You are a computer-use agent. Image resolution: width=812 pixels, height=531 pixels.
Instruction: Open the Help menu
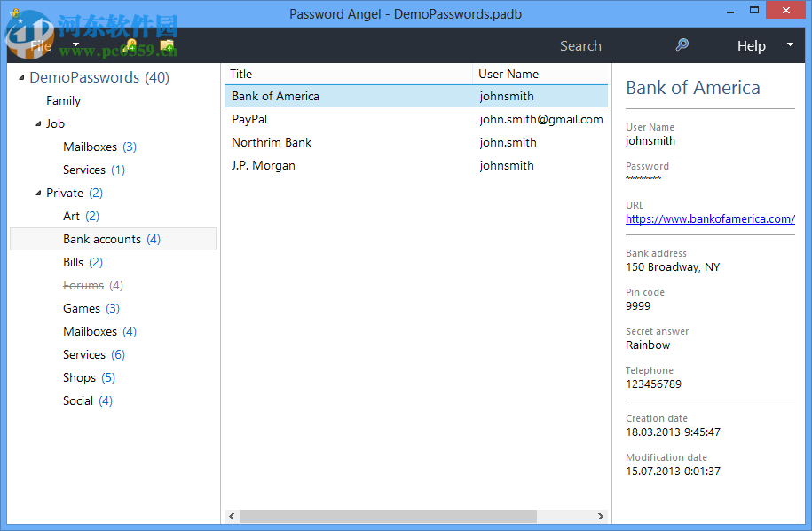point(751,45)
